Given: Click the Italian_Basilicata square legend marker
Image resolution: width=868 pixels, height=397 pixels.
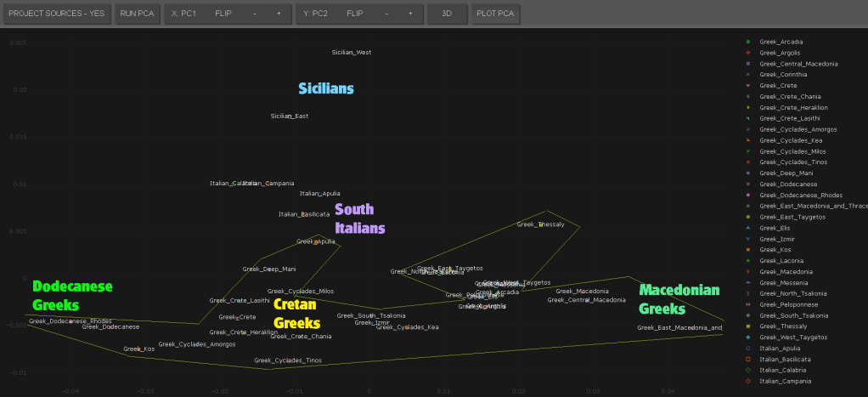Looking at the screenshot, I should pyautogui.click(x=747, y=360).
